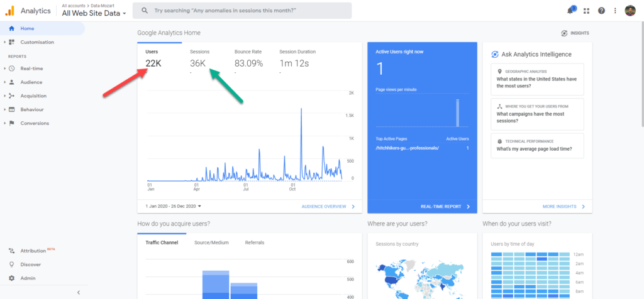The height and width of the screenshot is (299, 644).
Task: Click the Home house icon
Action: coord(11,28)
